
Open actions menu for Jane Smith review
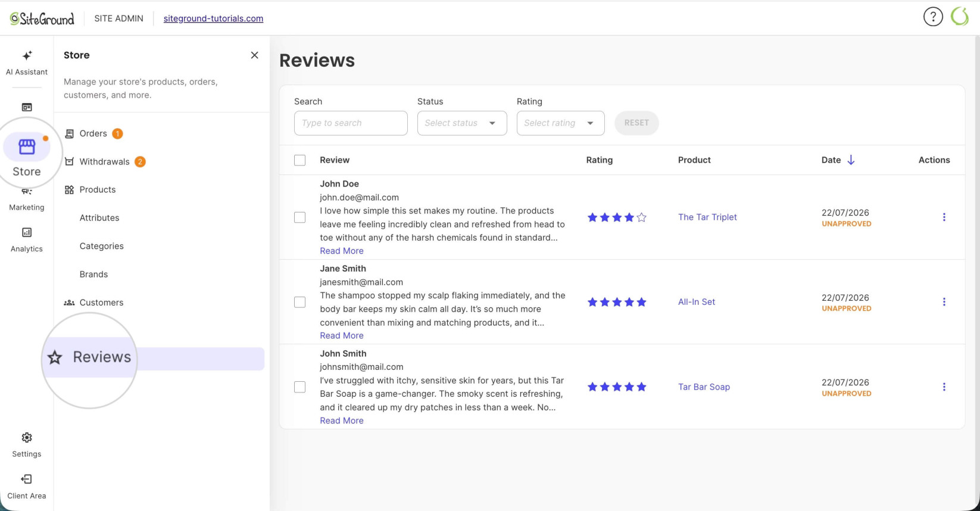click(x=944, y=302)
